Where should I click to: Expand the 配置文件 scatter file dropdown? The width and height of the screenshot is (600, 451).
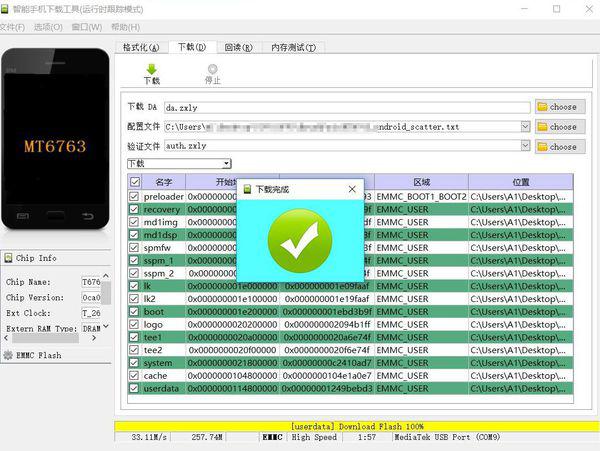point(525,127)
